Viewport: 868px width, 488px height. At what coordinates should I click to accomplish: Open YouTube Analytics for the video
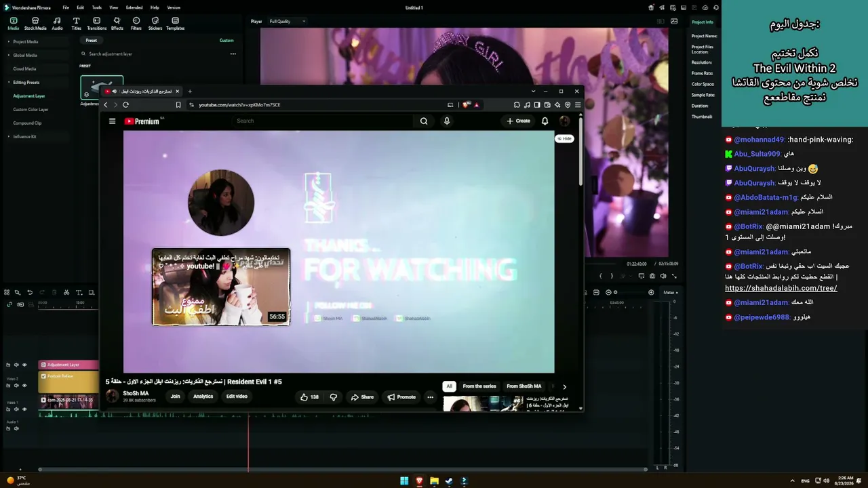pos(203,396)
